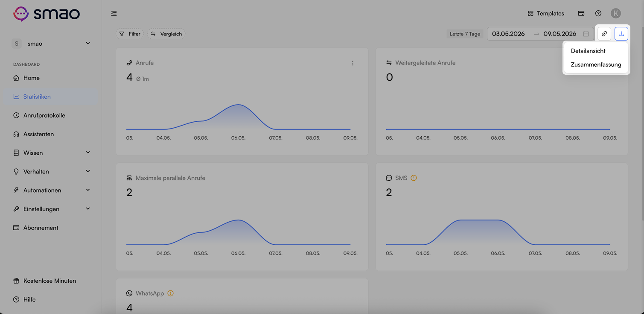This screenshot has width=644, height=314.
Task: Expand the Automationen section chevron
Action: (x=88, y=190)
